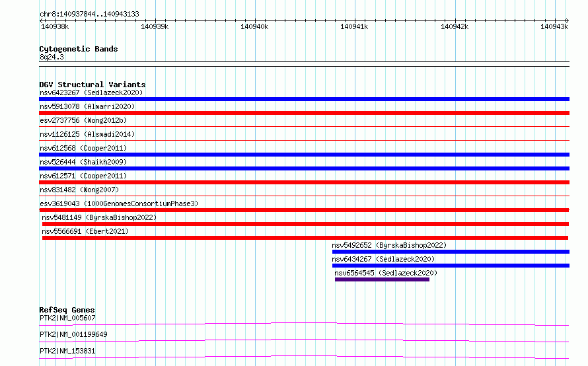Viewport: 588px width, 366px height.
Task: Click the PTK2|NM_005607 magenta transcript line
Action: tap(304, 324)
